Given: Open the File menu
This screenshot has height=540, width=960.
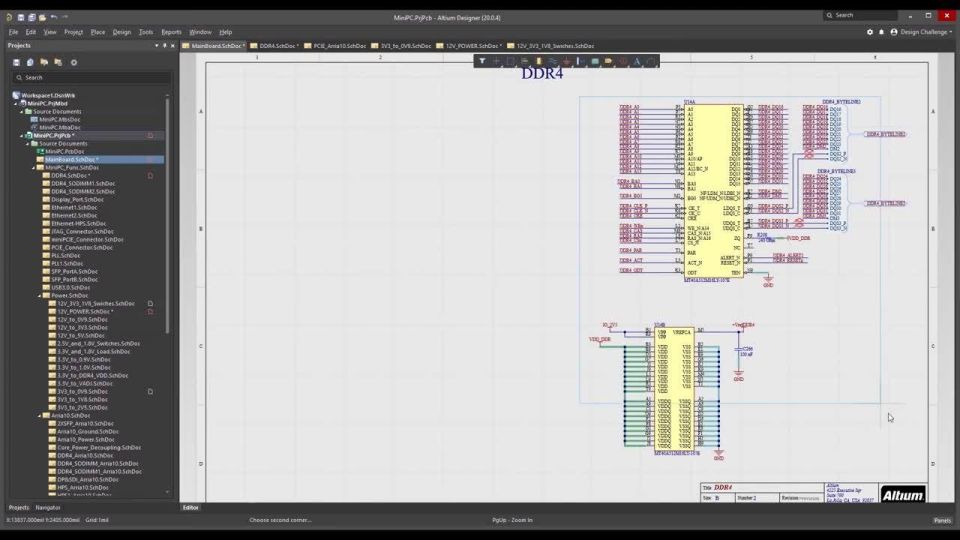Looking at the screenshot, I should (x=13, y=32).
